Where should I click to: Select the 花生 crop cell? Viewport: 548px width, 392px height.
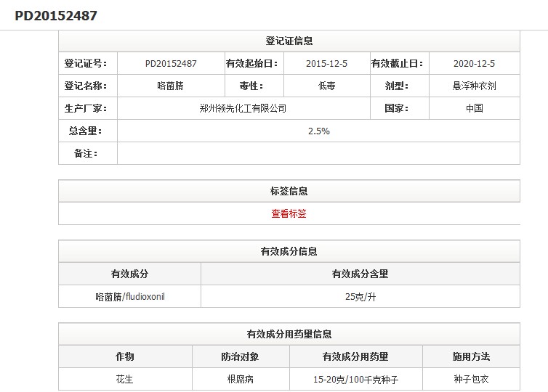[x=125, y=379]
